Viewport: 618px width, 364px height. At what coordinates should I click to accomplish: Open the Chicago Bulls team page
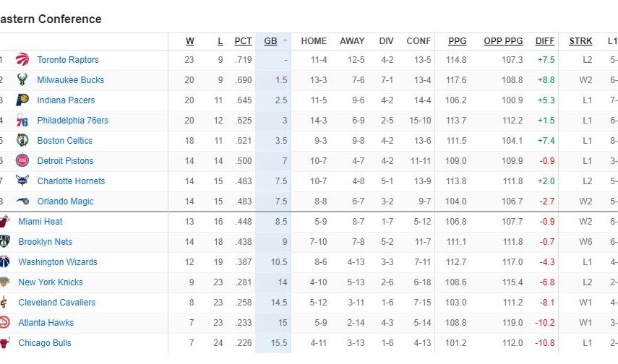point(45,343)
